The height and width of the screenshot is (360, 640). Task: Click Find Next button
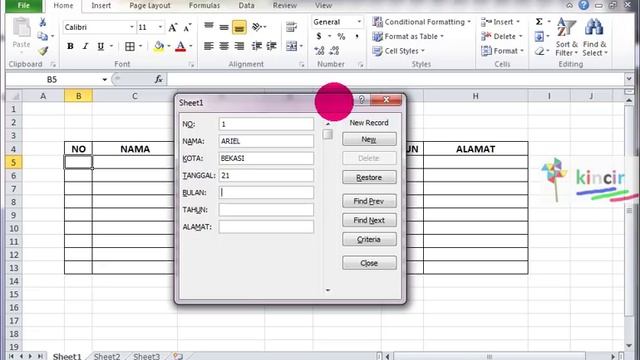(369, 220)
